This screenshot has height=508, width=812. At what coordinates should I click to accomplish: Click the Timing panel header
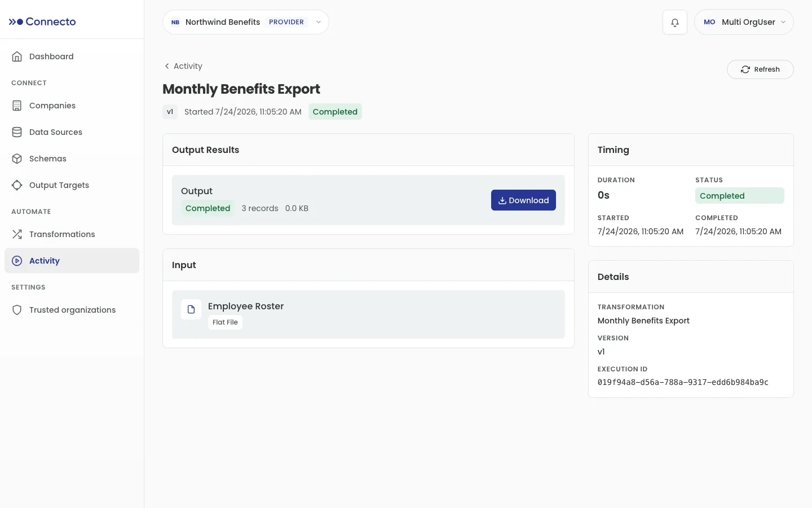[x=613, y=150]
